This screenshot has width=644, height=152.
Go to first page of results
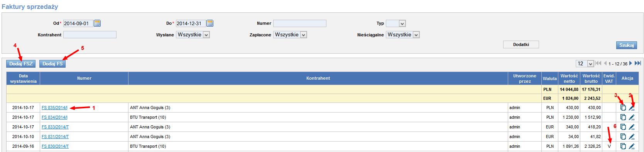tap(598, 63)
